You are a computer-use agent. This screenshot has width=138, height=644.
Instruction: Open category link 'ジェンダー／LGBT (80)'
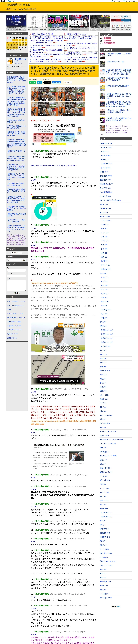point(108,444)
